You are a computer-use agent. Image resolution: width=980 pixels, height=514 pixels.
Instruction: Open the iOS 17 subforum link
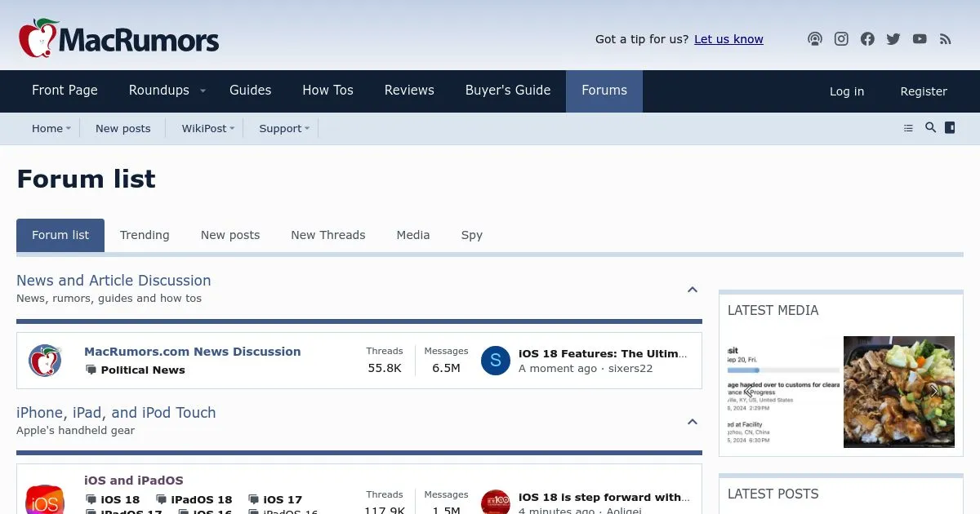283,499
